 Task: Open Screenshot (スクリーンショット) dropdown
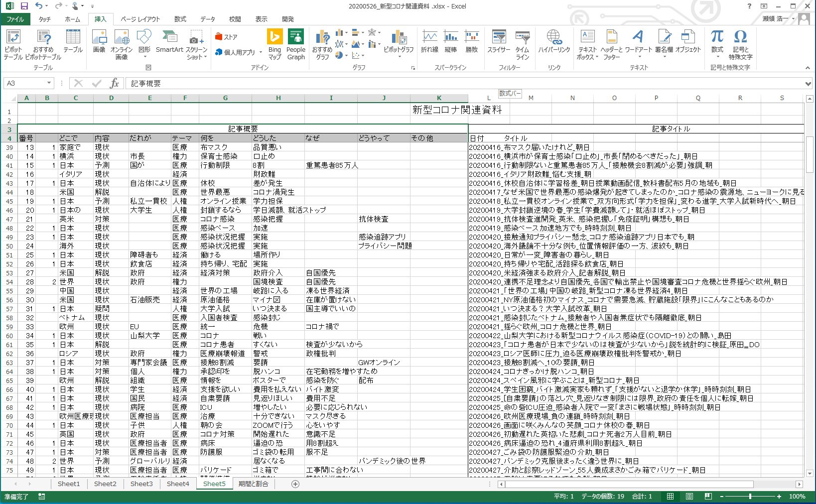(x=196, y=45)
